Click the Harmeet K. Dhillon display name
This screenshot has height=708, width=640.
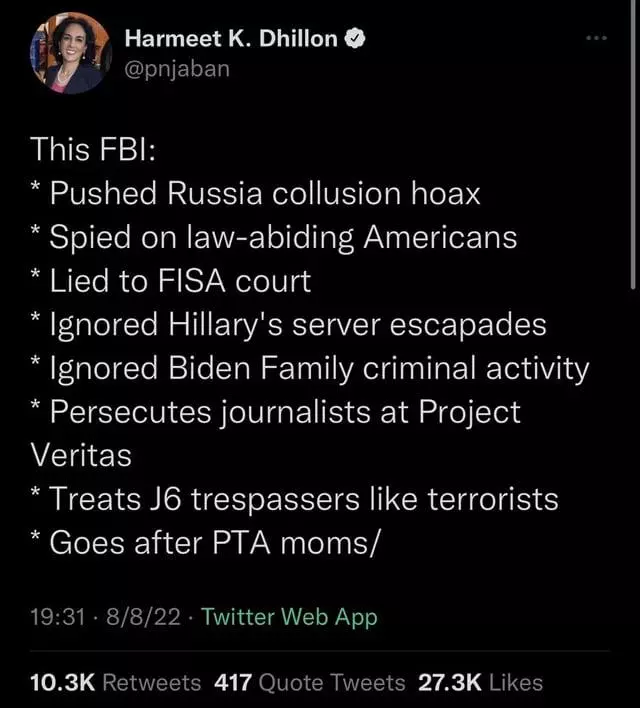(x=231, y=38)
